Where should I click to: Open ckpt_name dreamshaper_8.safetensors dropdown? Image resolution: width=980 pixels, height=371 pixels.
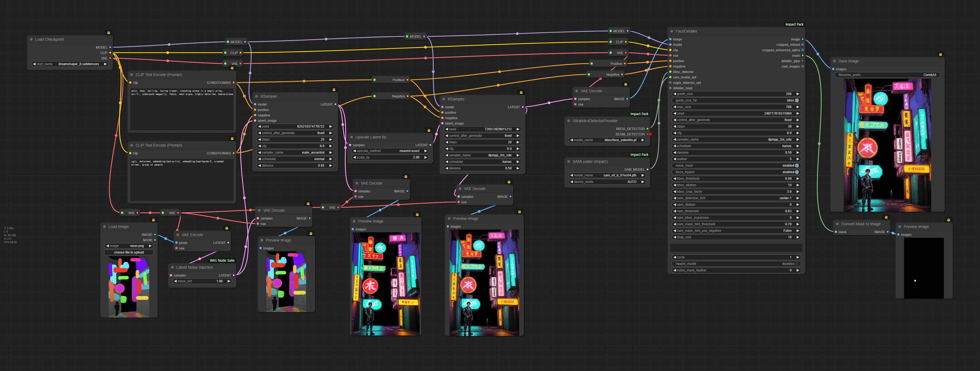click(78, 64)
